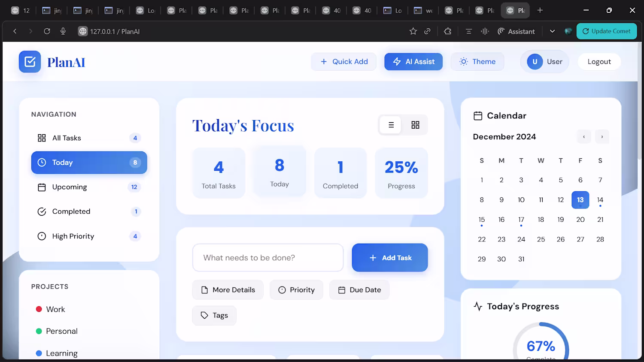Switch to list view
Screen dimensions: 644x362
391,125
